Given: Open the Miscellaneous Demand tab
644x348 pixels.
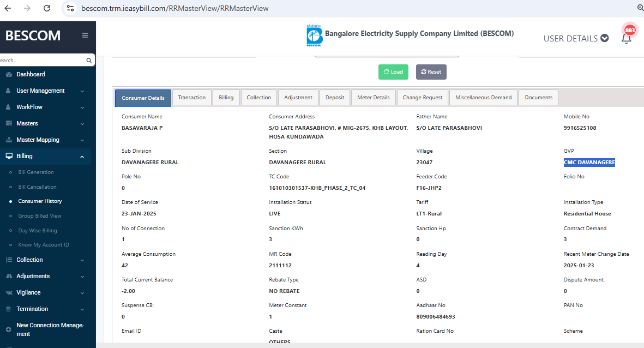Looking at the screenshot, I should pyautogui.click(x=484, y=98).
